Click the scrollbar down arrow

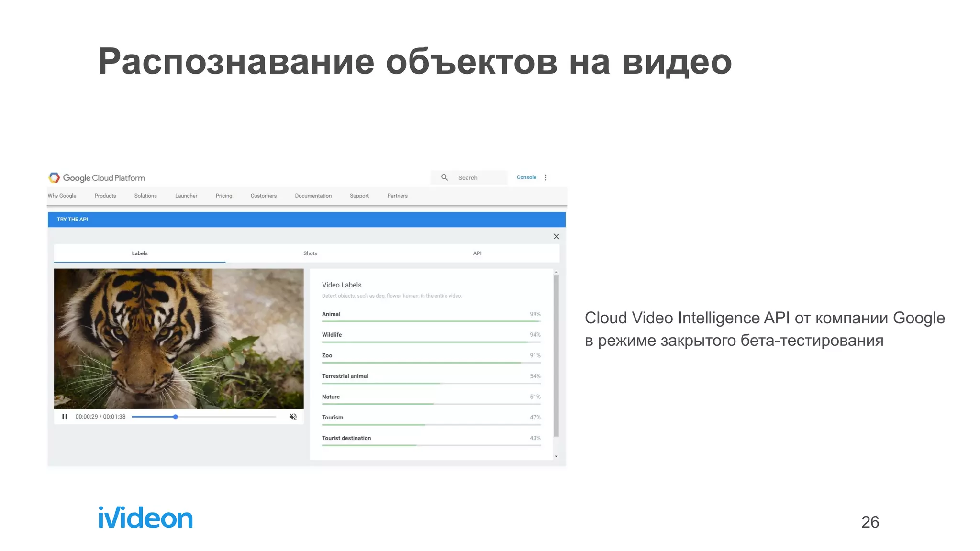(556, 457)
